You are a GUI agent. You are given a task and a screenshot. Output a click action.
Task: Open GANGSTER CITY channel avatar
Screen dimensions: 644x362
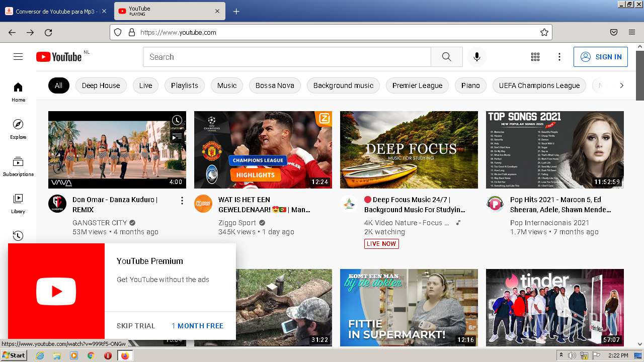click(x=57, y=204)
